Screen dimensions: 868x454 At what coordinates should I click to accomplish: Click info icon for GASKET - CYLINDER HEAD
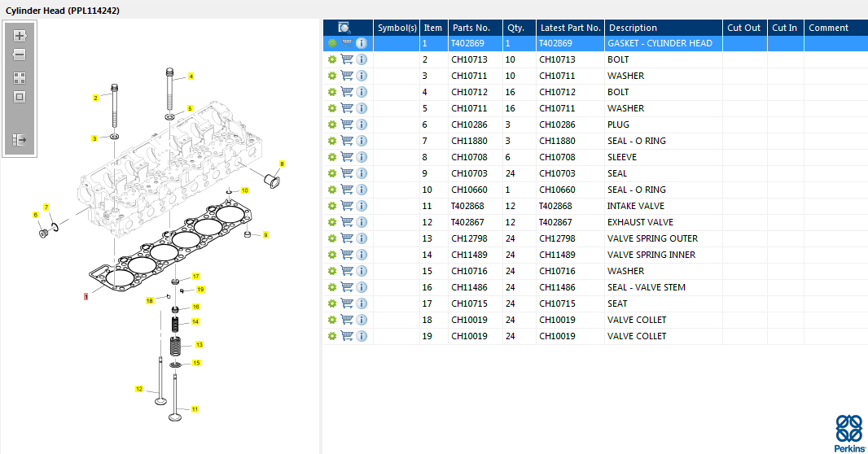(362, 43)
